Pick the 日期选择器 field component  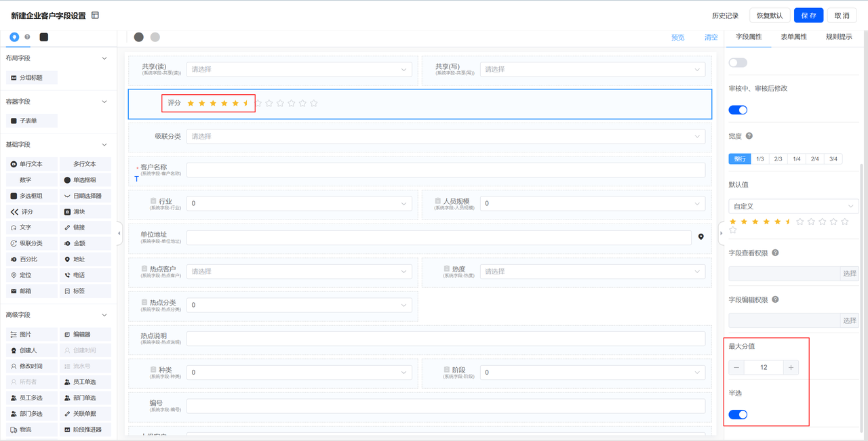(x=84, y=196)
